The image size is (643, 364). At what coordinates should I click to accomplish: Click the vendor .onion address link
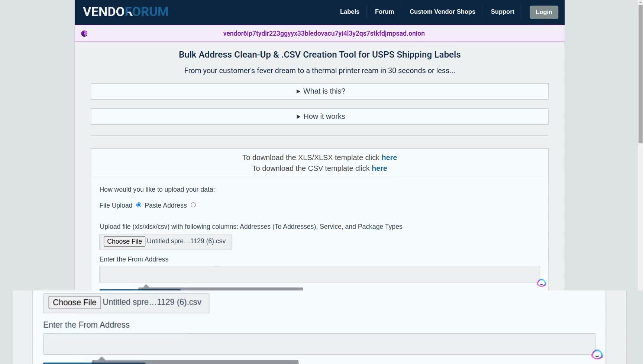[x=324, y=33]
